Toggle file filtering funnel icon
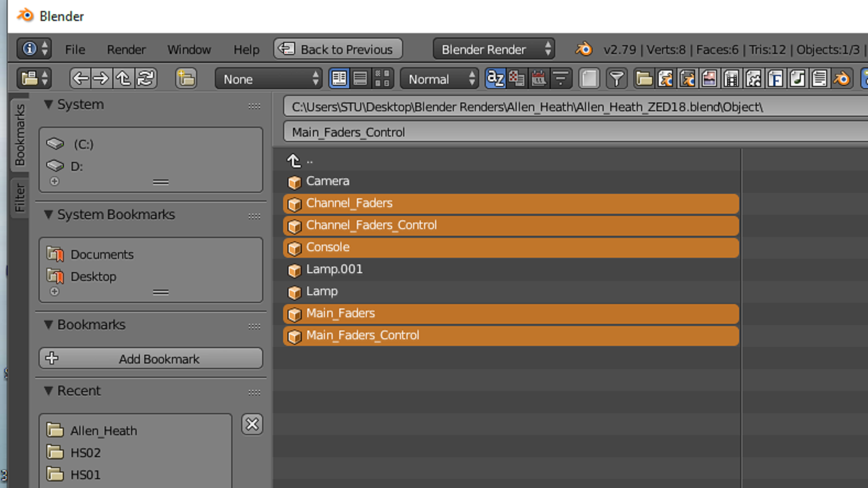Viewport: 868px width, 488px height. point(617,79)
